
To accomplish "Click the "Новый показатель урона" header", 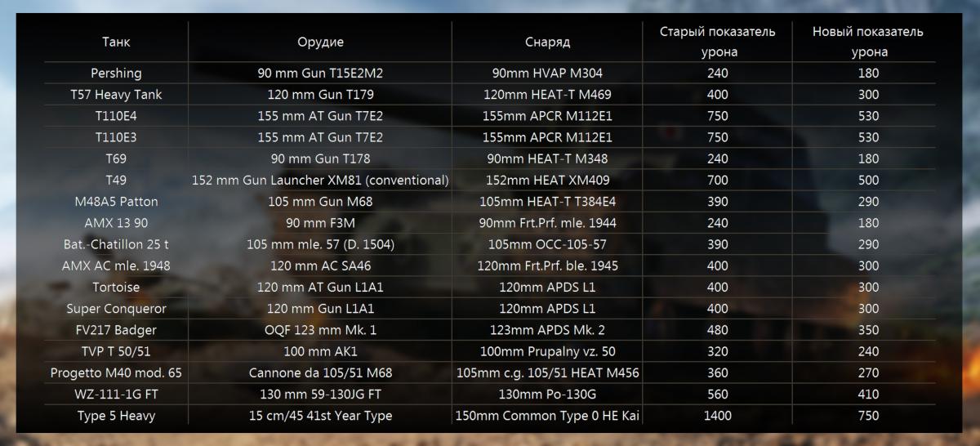I will (x=868, y=42).
